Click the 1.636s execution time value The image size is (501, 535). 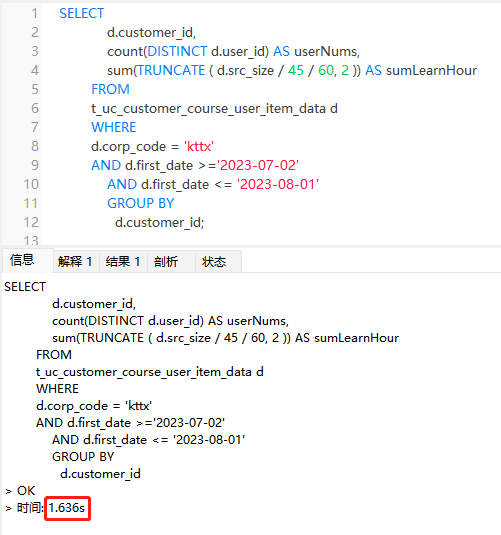(67, 508)
